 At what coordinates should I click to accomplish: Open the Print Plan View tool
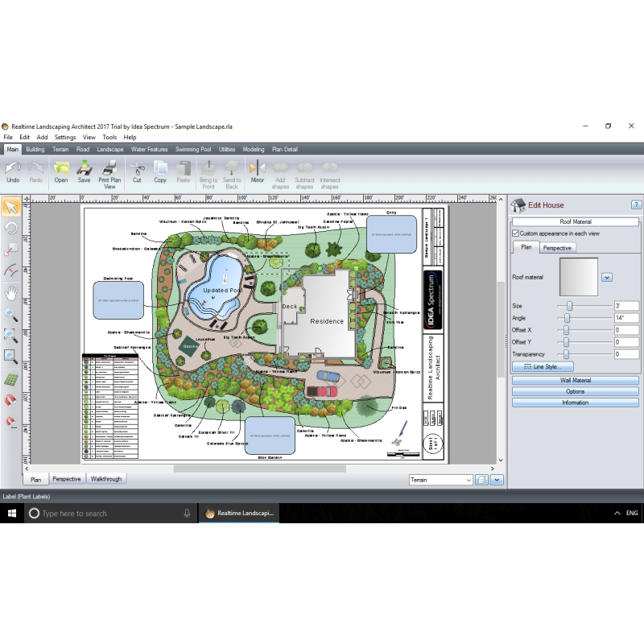pyautogui.click(x=109, y=172)
